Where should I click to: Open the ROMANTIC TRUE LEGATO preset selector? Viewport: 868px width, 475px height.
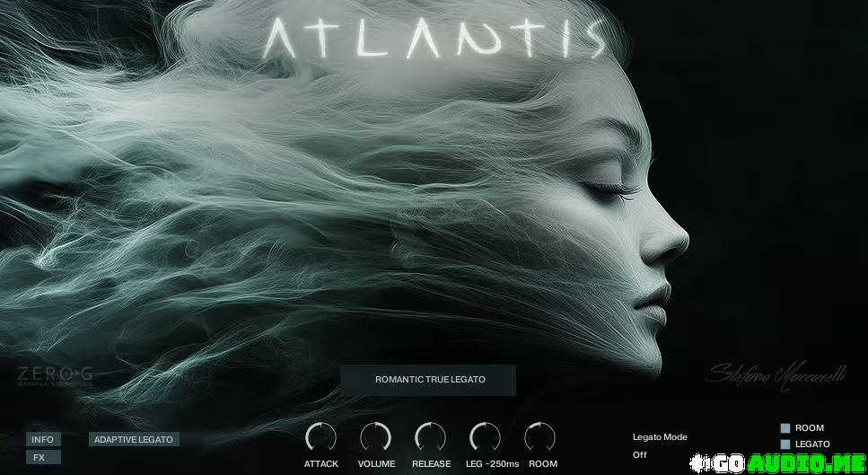pyautogui.click(x=429, y=380)
